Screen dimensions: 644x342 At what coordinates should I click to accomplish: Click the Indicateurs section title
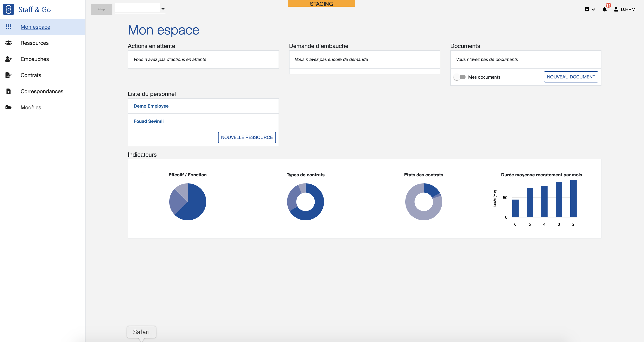142,155
